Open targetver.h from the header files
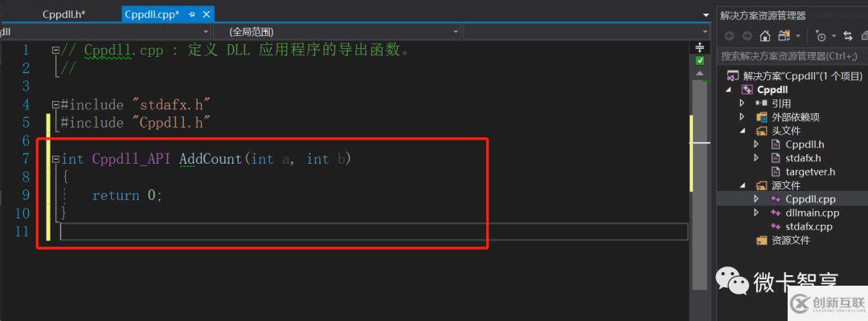868x321 pixels. pyautogui.click(x=810, y=172)
